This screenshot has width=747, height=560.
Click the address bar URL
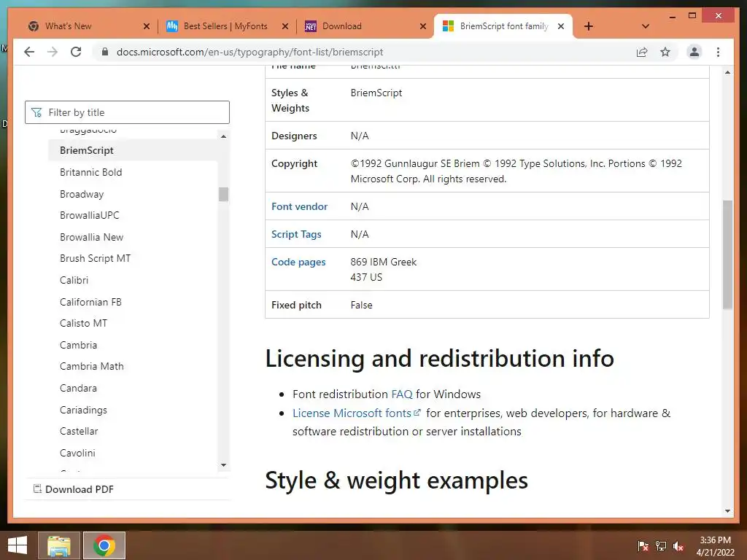[x=249, y=52]
